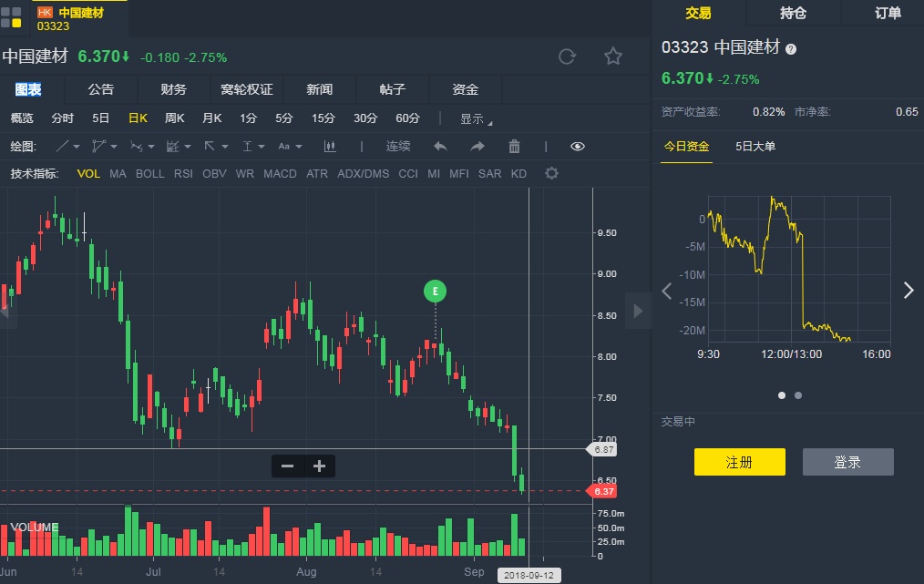The image size is (924, 584).
Task: Click the E event marker on chart
Action: (x=436, y=292)
